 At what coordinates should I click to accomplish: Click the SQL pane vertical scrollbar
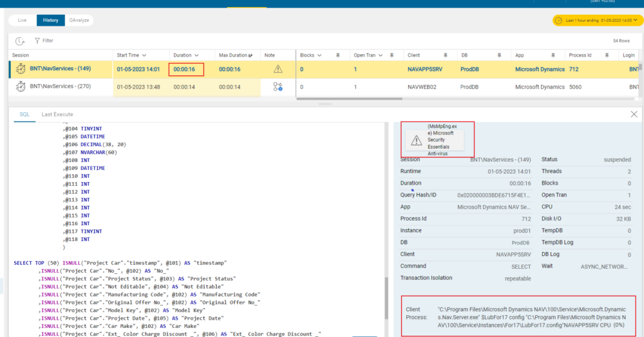[386, 297]
